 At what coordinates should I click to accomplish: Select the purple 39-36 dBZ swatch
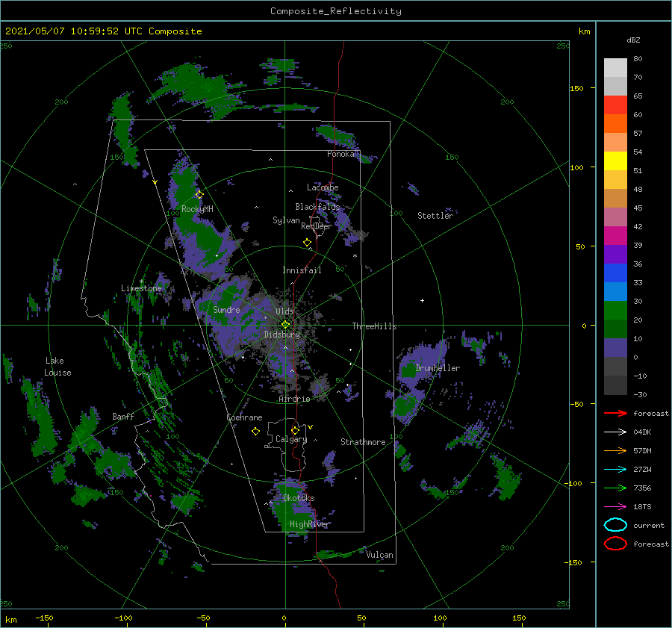(x=615, y=254)
